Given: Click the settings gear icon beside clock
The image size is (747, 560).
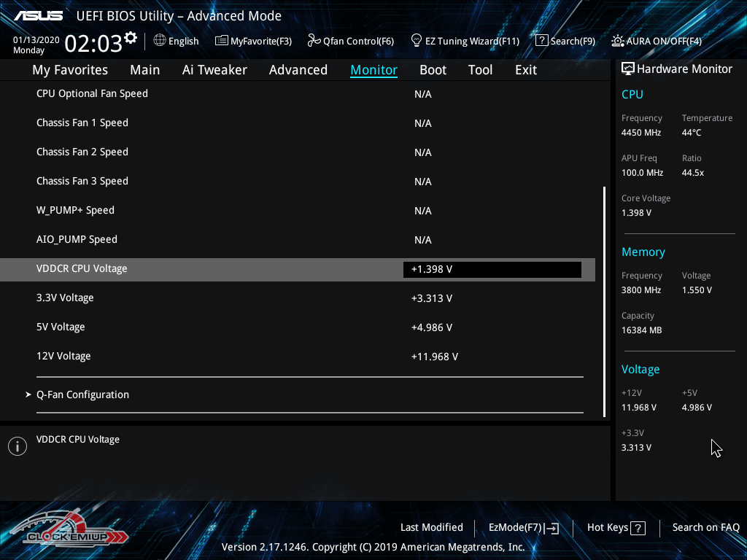Looking at the screenshot, I should click(x=131, y=37).
